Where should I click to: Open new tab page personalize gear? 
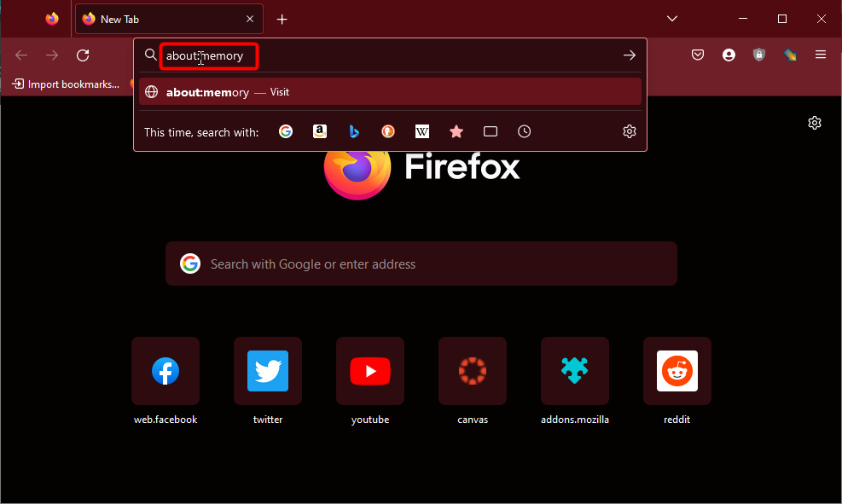tap(815, 123)
